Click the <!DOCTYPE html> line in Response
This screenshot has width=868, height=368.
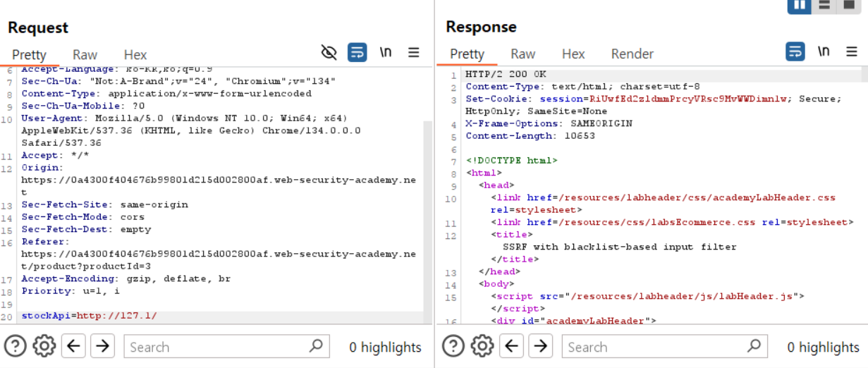511,161
